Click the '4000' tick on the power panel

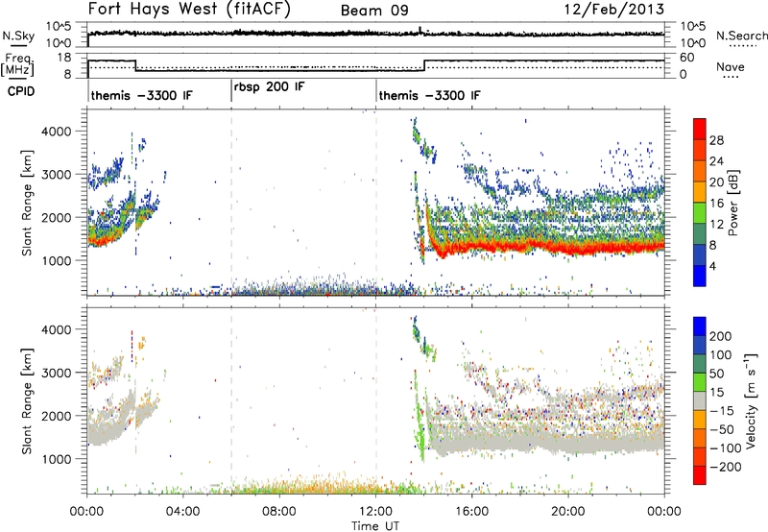[x=56, y=132]
